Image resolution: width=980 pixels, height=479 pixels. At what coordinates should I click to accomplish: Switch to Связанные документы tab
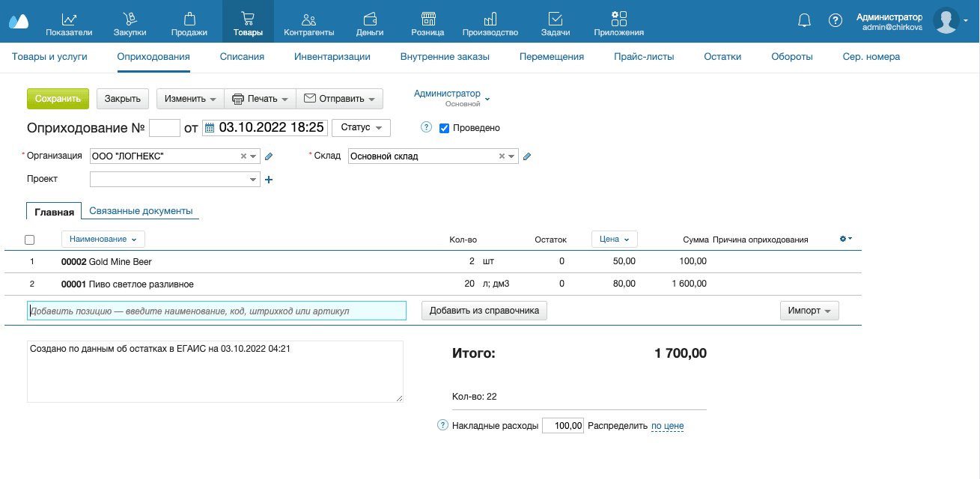pos(141,211)
